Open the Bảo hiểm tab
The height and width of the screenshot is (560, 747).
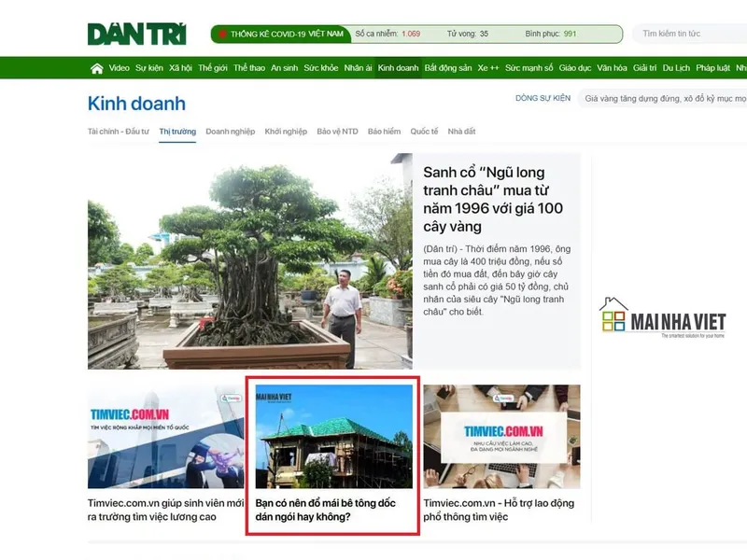(x=384, y=132)
